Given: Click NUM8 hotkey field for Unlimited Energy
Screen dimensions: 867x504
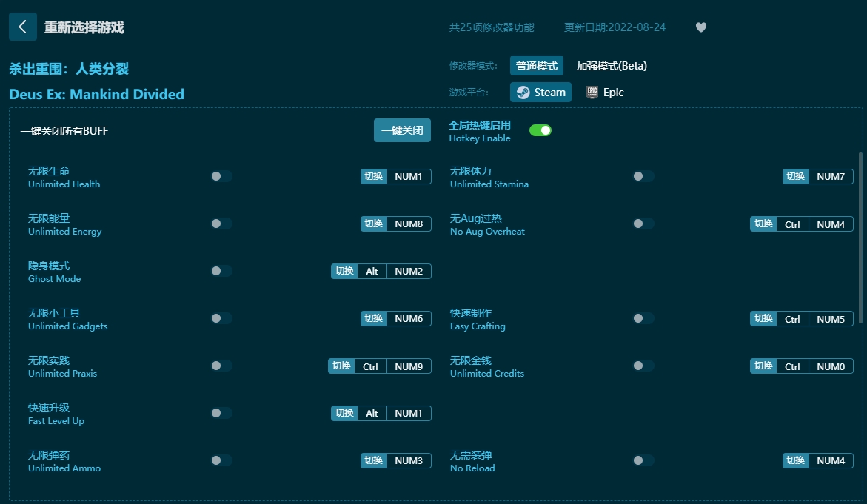Looking at the screenshot, I should coord(409,224).
